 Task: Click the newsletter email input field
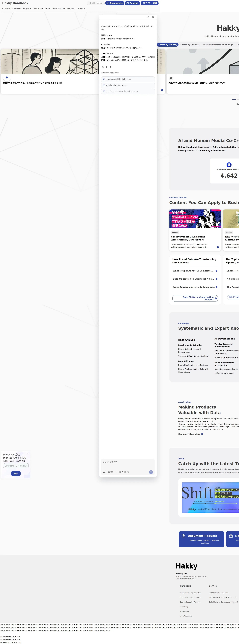pyautogui.click(x=16, y=466)
